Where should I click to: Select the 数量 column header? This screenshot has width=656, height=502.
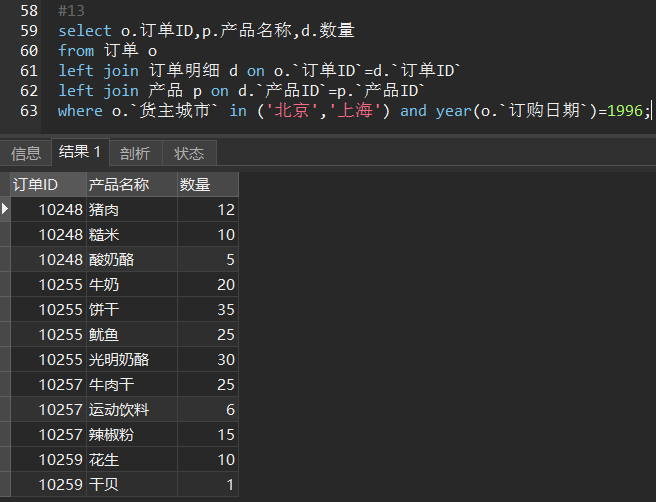(207, 184)
